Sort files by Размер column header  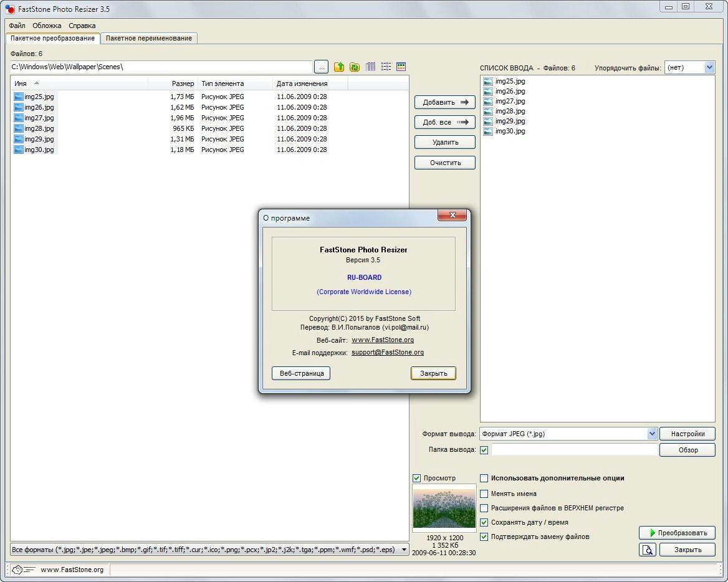173,83
